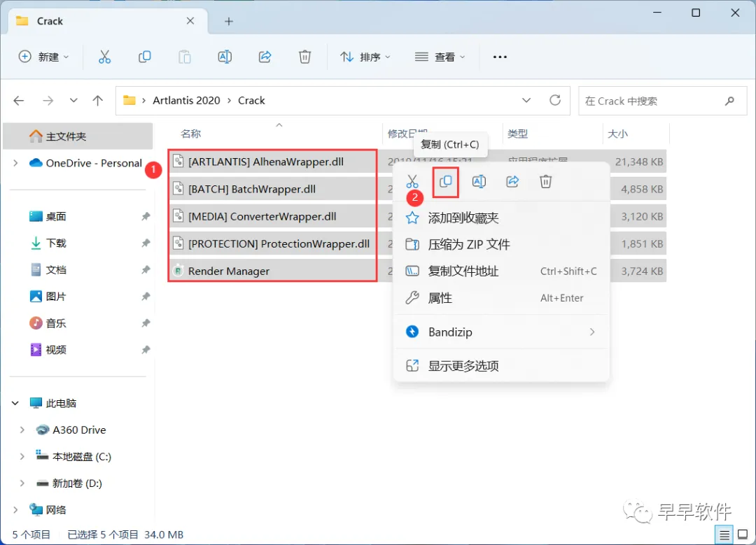Click Artlantis 2020 in the breadcrumb
The height and width of the screenshot is (545, 756).
[186, 100]
